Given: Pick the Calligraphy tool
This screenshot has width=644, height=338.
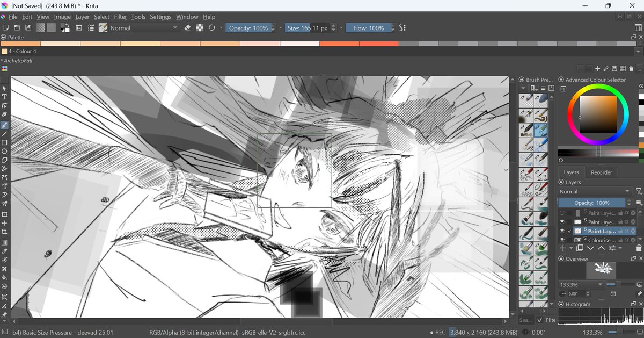Looking at the screenshot, I should [x=4, y=114].
